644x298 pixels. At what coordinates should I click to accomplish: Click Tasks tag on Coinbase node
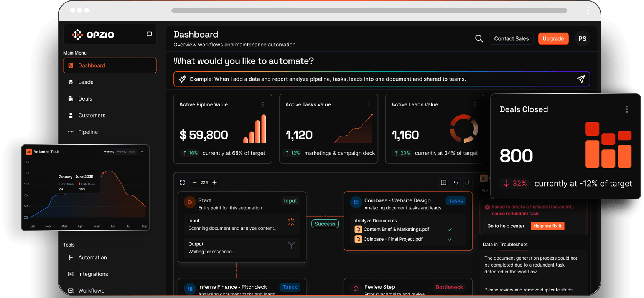click(456, 201)
